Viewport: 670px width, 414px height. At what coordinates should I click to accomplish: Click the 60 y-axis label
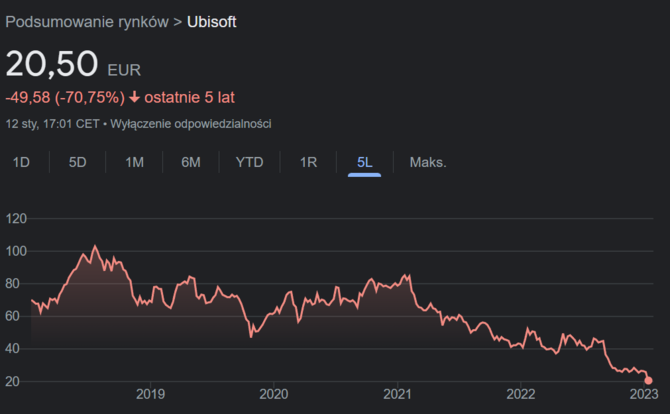tap(12, 316)
